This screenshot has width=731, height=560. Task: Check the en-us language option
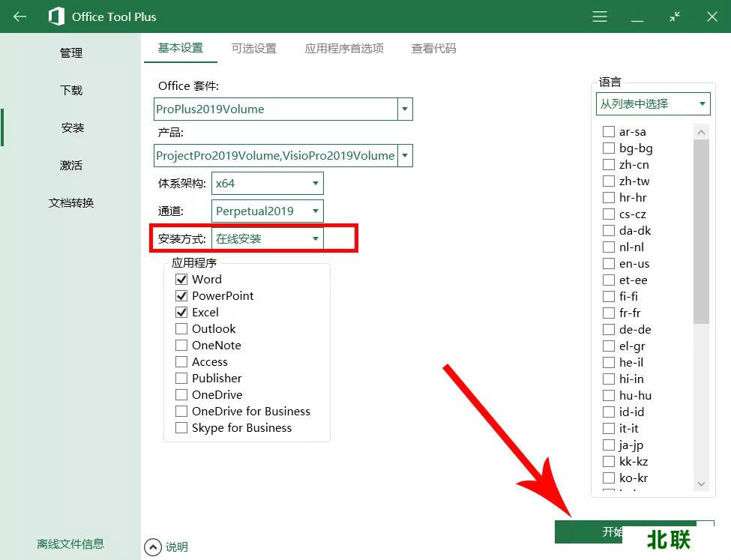coord(608,263)
